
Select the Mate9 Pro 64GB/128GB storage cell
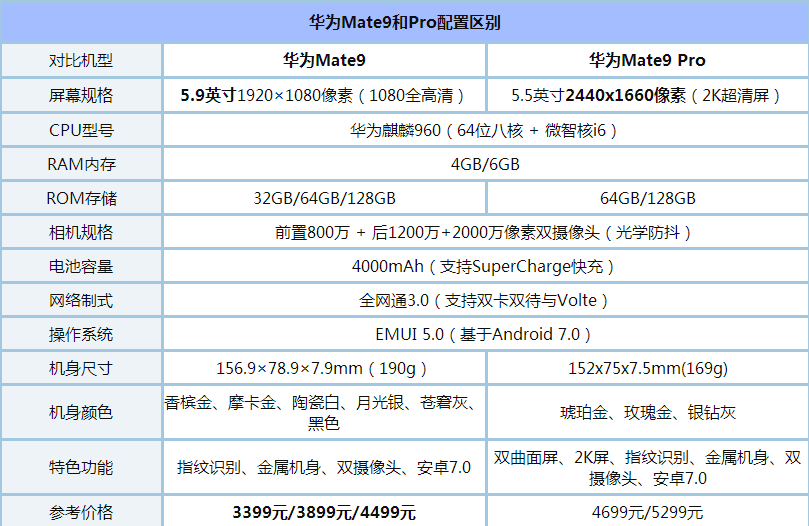647,199
